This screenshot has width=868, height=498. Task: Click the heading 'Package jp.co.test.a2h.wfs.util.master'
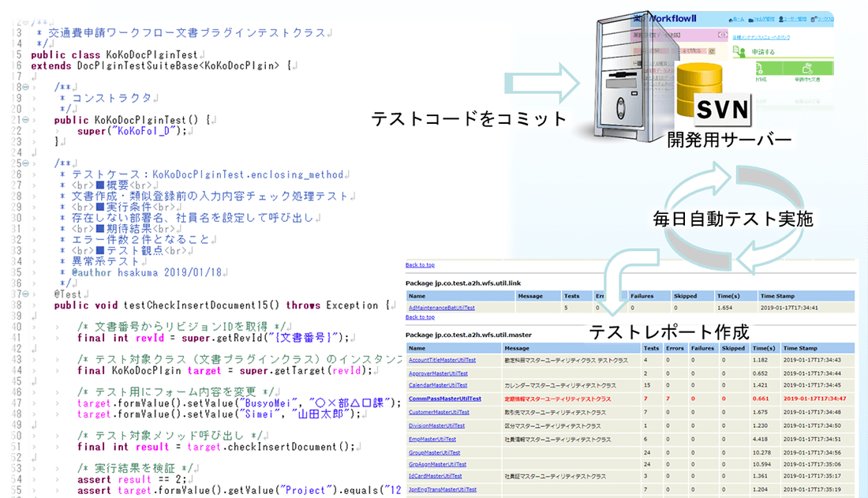click(468, 335)
